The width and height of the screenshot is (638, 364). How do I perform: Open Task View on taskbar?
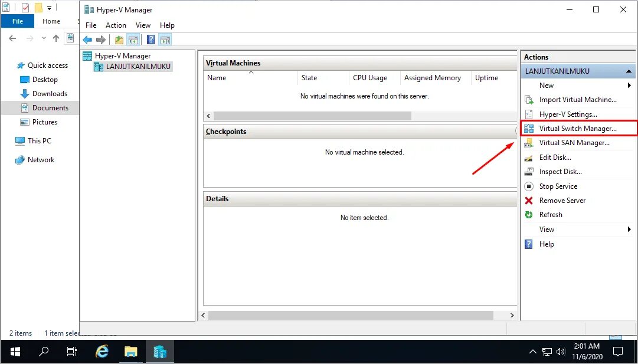pos(72,352)
